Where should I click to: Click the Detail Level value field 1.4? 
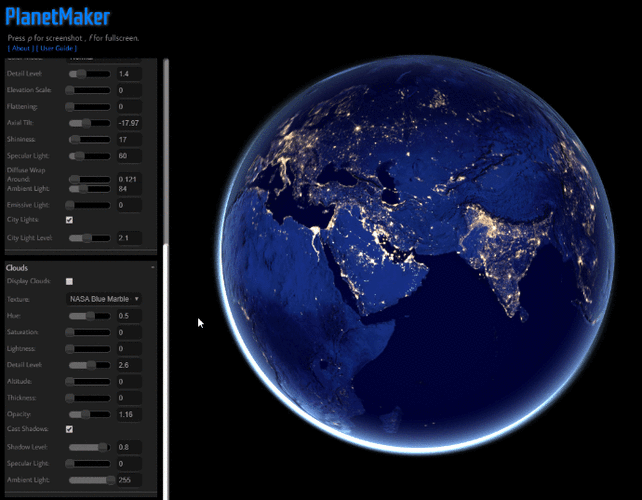129,74
